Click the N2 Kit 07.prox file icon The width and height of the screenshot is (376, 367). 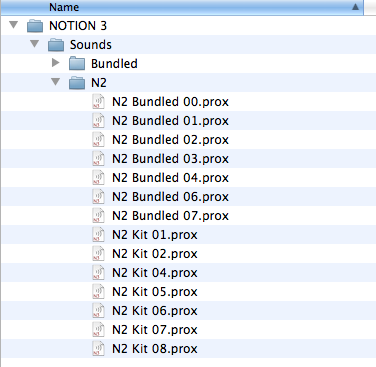[x=98, y=329]
